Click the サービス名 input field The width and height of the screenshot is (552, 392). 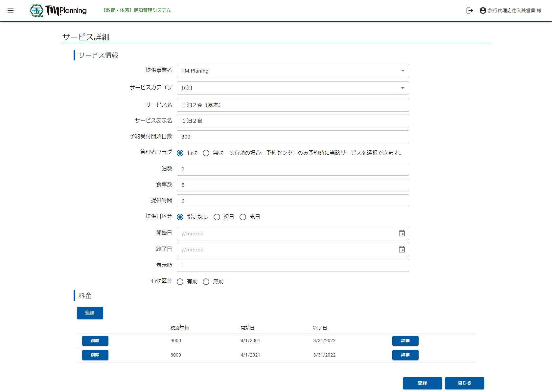click(x=292, y=105)
